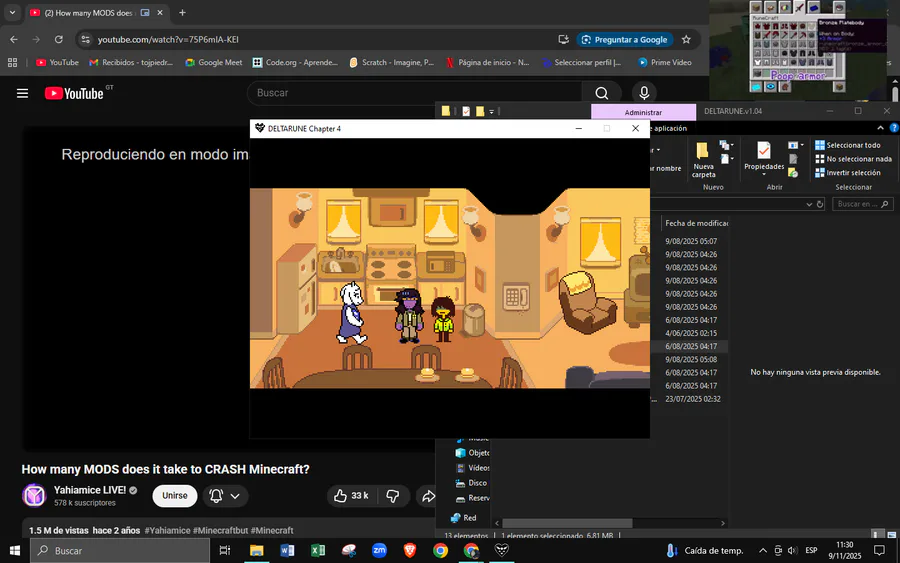
Task: Select the Administrar ribbon tab in Explorer
Action: [643, 112]
